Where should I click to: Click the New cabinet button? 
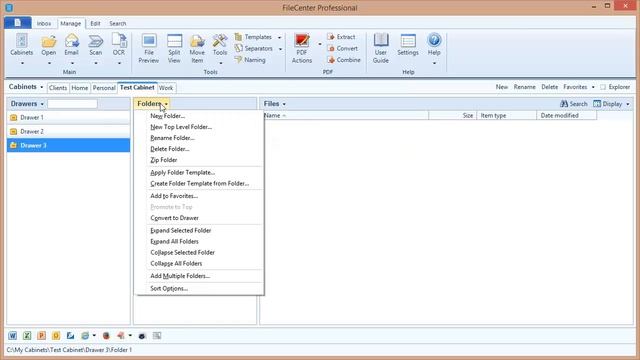pyautogui.click(x=502, y=87)
